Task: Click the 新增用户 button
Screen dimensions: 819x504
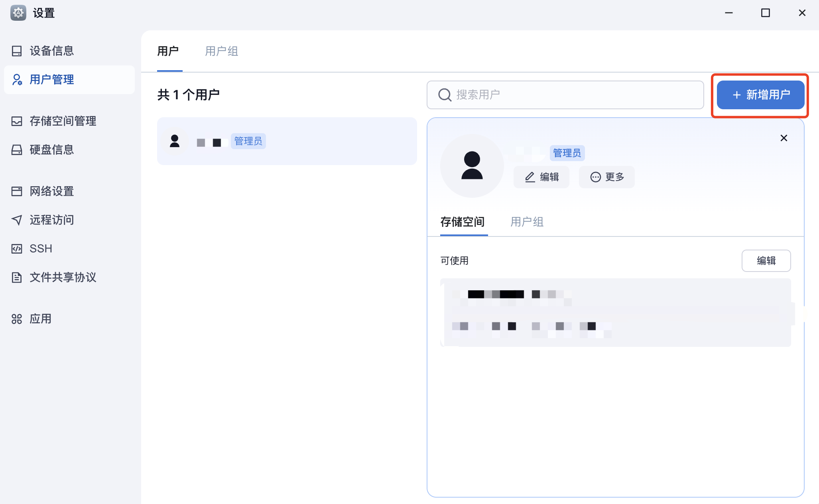Action: click(760, 95)
